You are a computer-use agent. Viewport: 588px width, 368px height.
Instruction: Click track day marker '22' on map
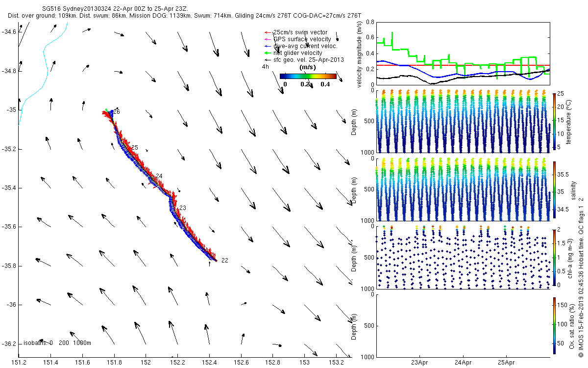(224, 260)
